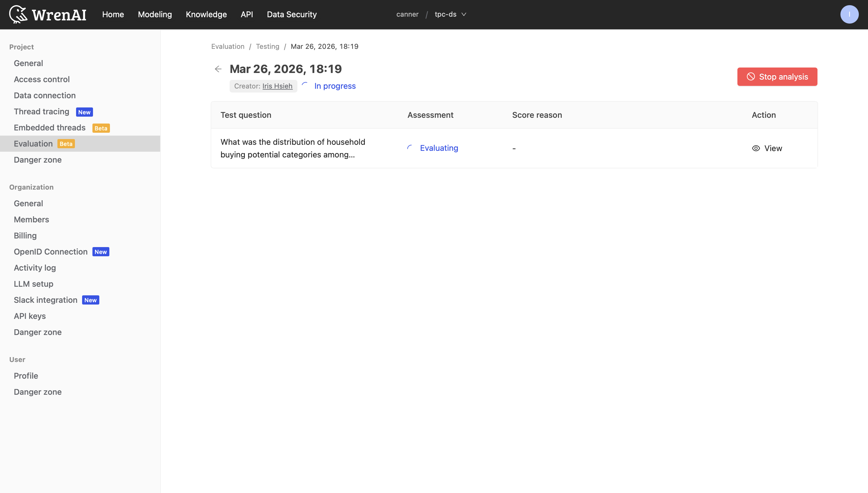
Task: Click the household buying potential test question
Action: coord(292,148)
